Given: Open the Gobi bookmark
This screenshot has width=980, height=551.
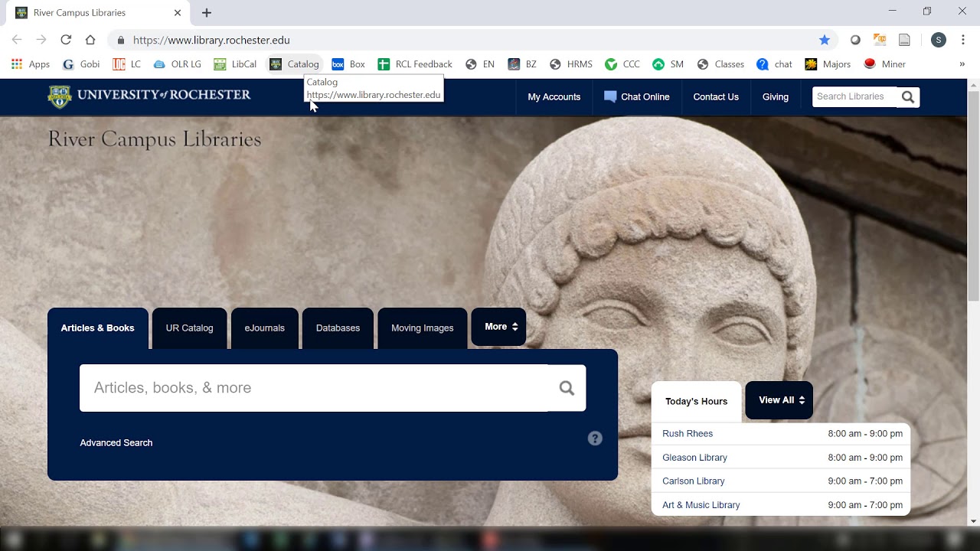Looking at the screenshot, I should (81, 64).
